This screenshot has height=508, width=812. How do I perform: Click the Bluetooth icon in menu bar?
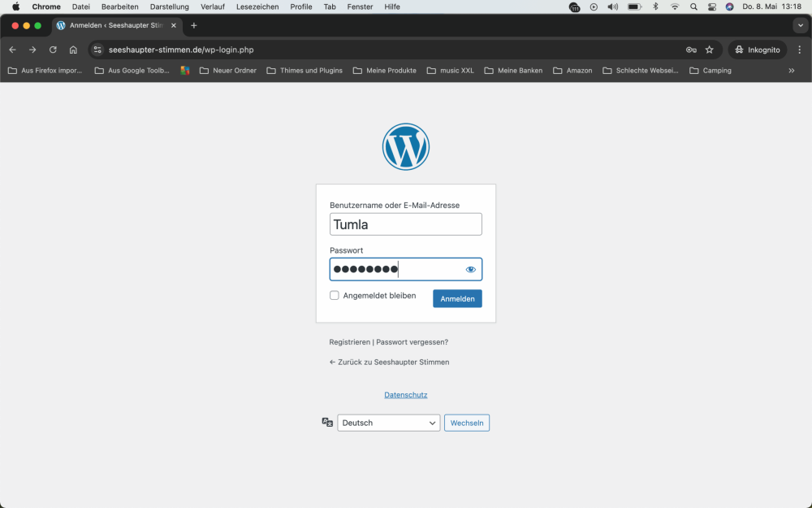[x=655, y=7]
